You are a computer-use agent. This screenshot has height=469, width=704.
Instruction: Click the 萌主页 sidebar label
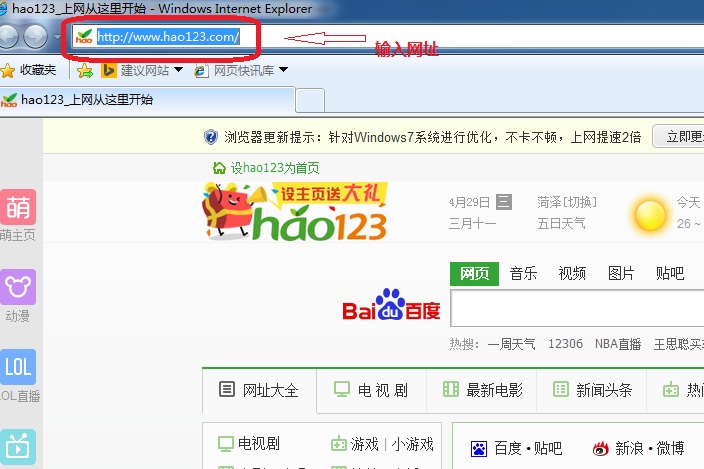(18, 235)
